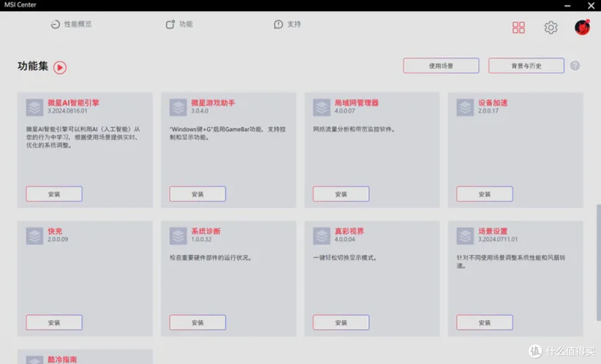Click the question mark help icon
Viewport: 601px width, 364px height.
tap(575, 66)
